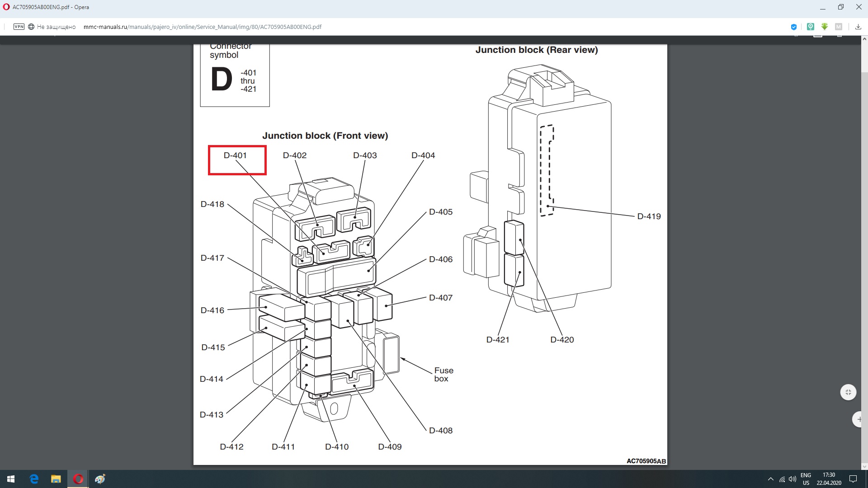The height and width of the screenshot is (488, 868).
Task: Click the PDF fit-to-page round button
Action: [x=848, y=392]
